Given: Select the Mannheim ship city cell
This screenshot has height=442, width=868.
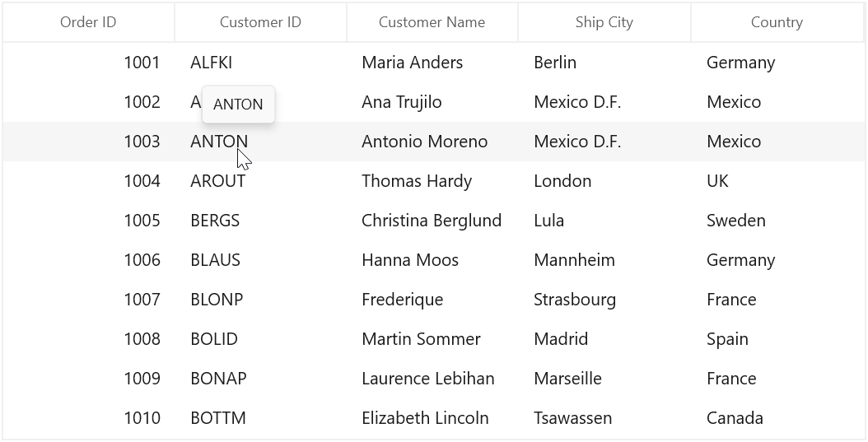Looking at the screenshot, I should click(604, 260).
